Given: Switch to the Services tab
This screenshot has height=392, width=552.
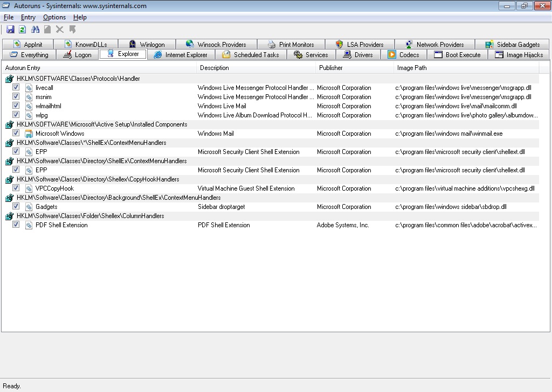Looking at the screenshot, I should click(311, 55).
